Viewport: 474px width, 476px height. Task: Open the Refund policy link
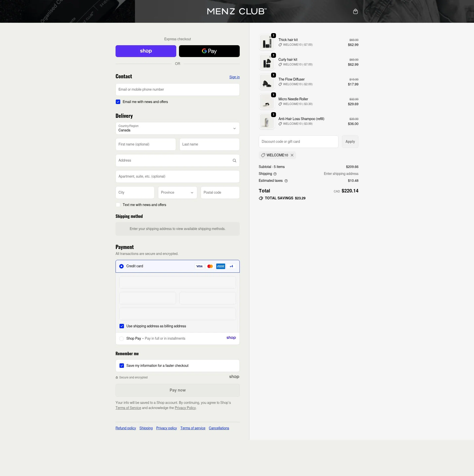125,428
